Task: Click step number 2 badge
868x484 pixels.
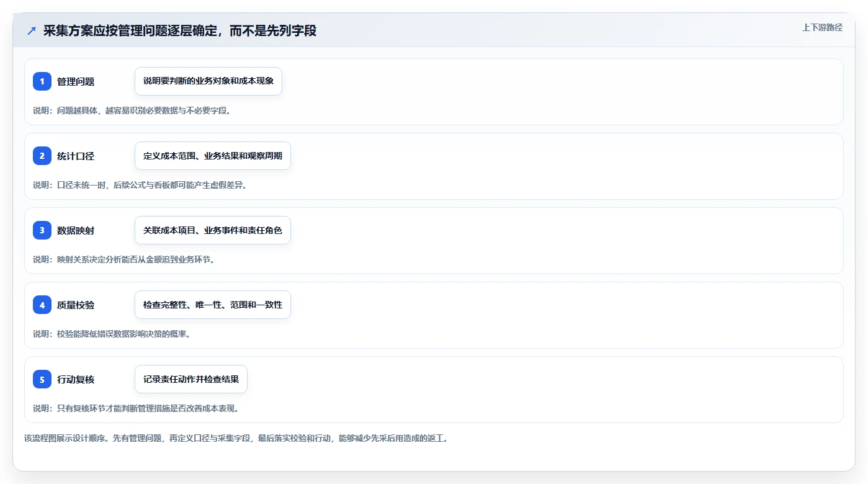Action: coord(42,156)
